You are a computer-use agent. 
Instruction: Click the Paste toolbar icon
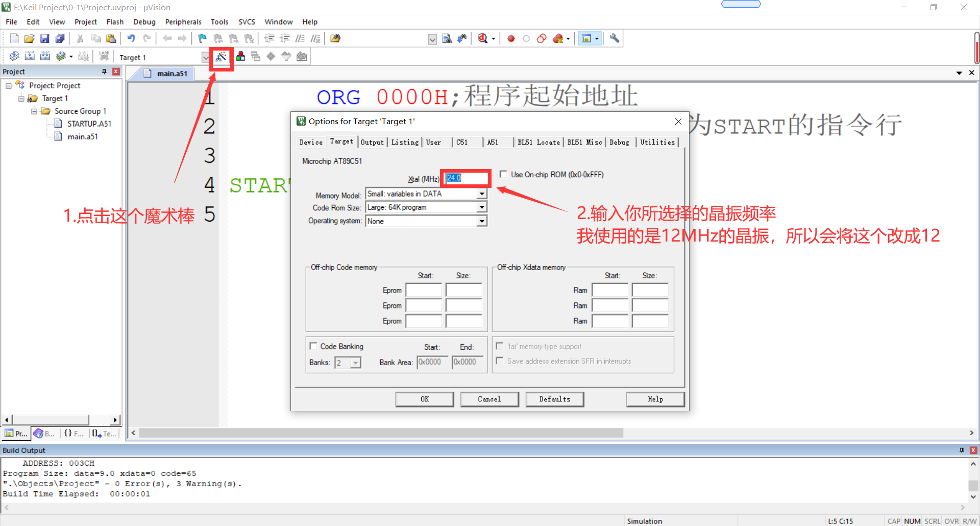click(111, 38)
